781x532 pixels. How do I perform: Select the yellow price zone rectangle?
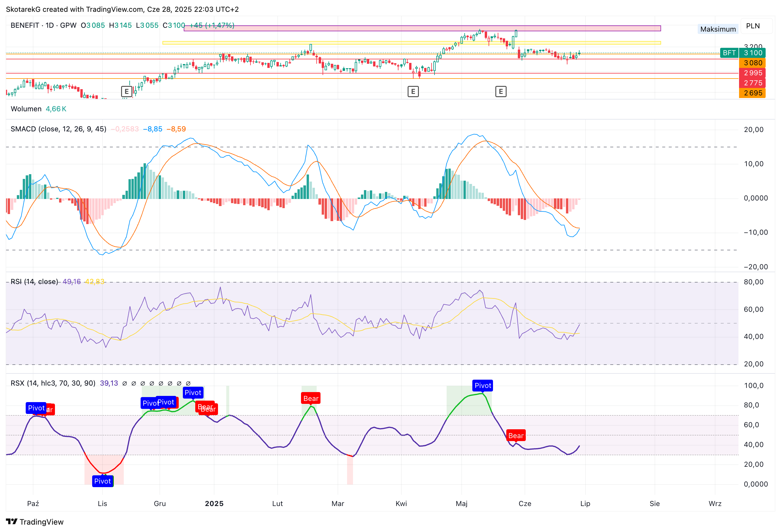[412, 43]
